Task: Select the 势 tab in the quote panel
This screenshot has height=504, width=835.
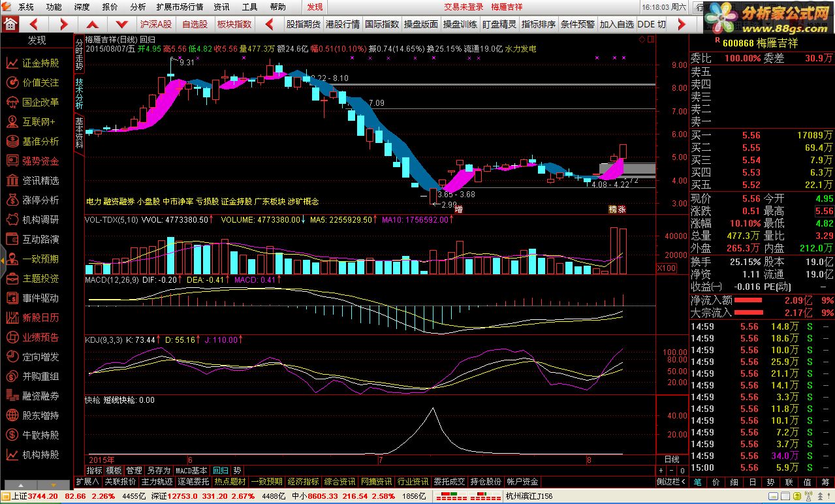Action: tap(771, 482)
